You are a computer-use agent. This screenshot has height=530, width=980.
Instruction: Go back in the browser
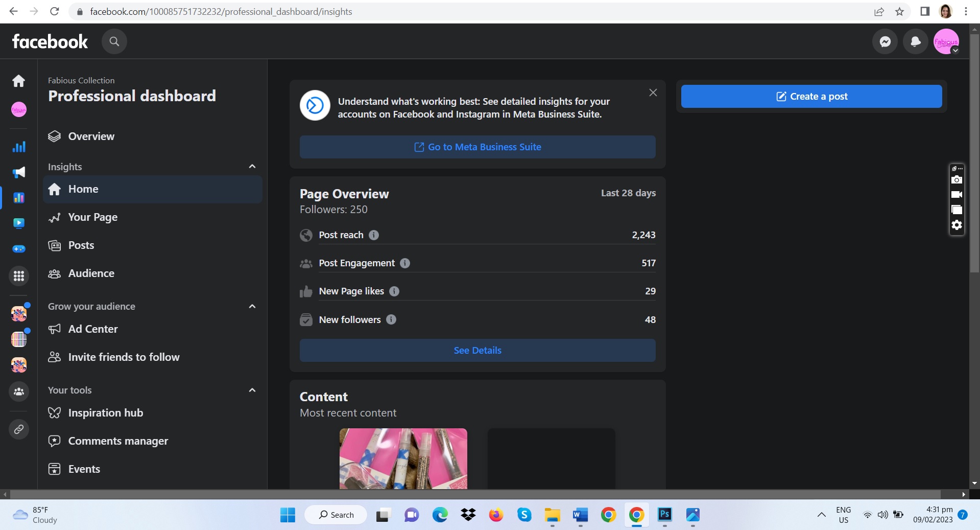coord(14,11)
